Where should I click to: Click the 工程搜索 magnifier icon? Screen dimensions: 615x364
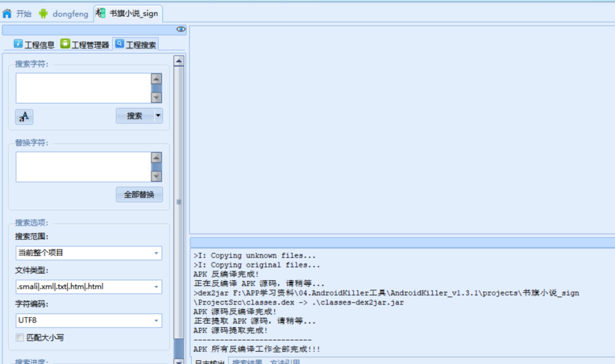[x=120, y=43]
